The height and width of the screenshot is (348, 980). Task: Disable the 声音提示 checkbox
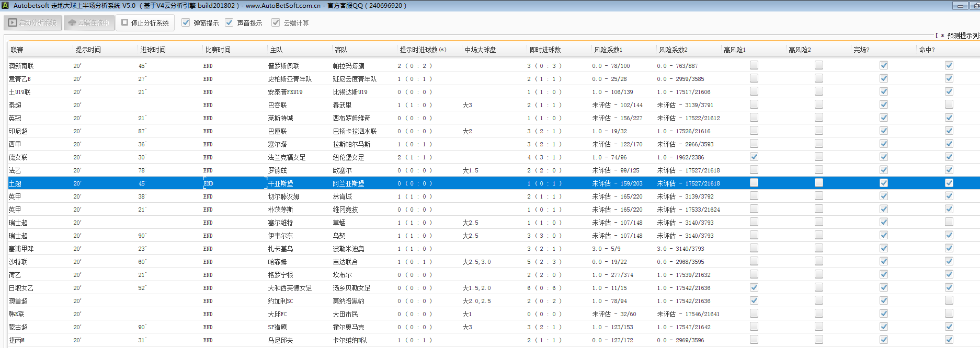229,22
